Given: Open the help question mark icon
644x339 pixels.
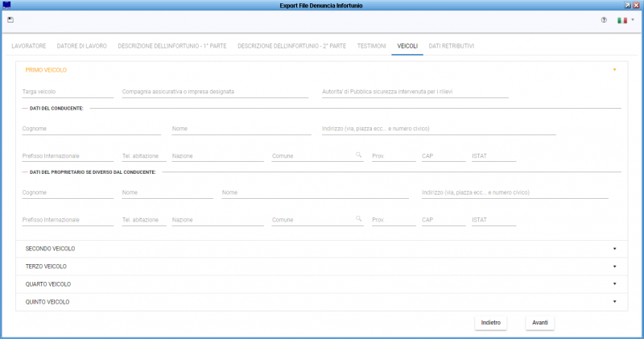Looking at the screenshot, I should pyautogui.click(x=604, y=20).
